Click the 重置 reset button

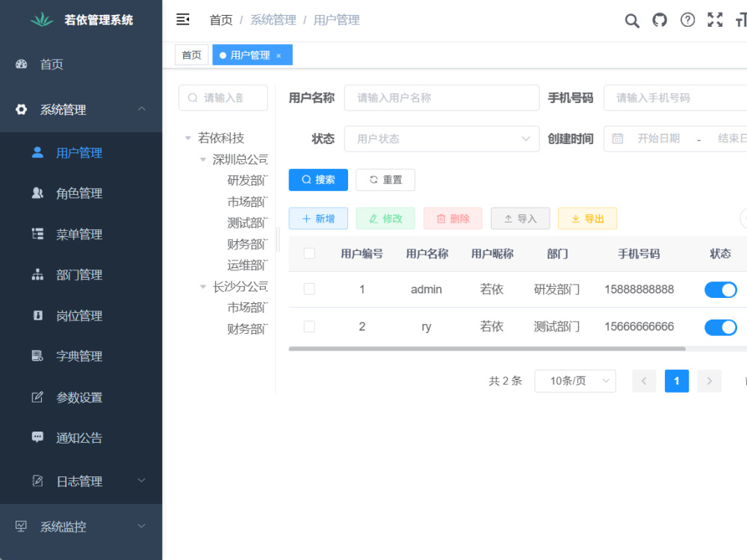pos(385,179)
